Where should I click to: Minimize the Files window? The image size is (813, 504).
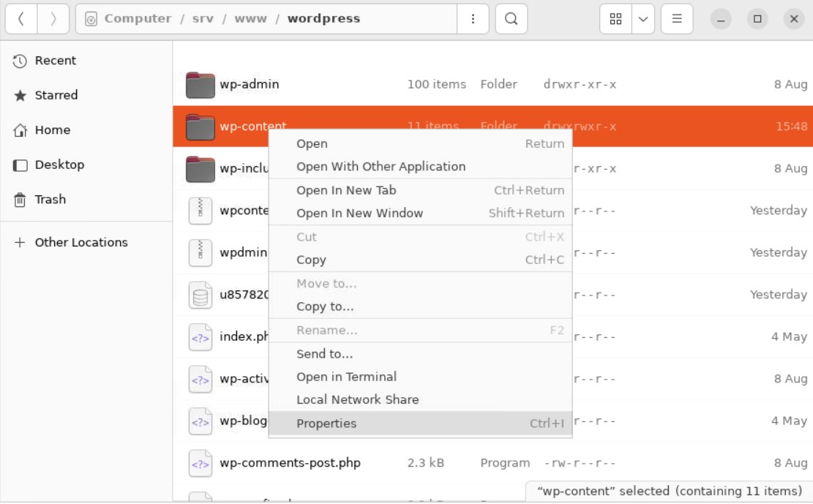click(721, 19)
